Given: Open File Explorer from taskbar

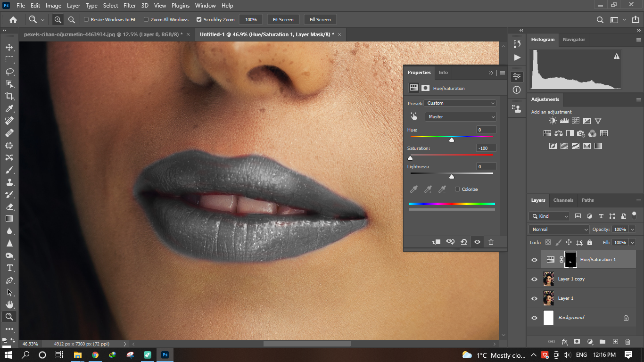Looking at the screenshot, I should [77, 355].
